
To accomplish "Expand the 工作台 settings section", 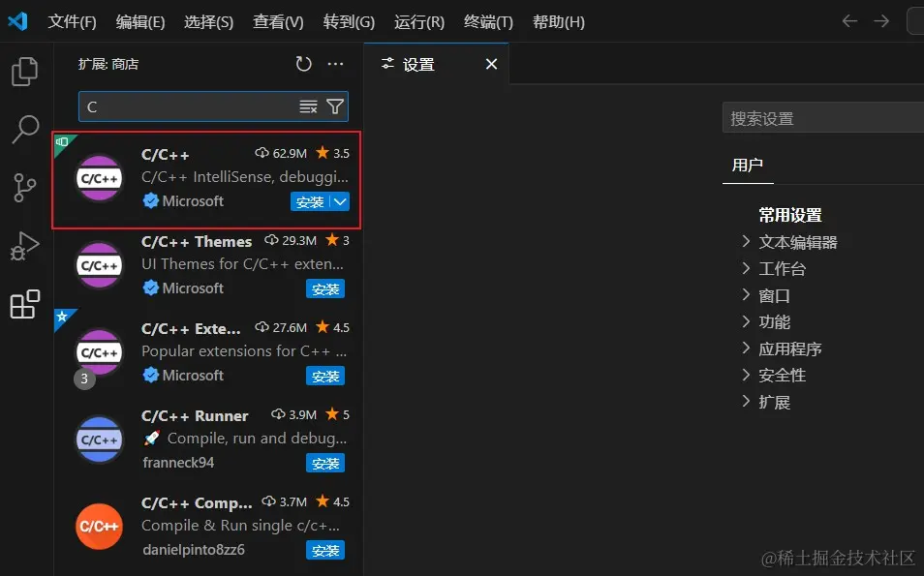I will tap(746, 268).
